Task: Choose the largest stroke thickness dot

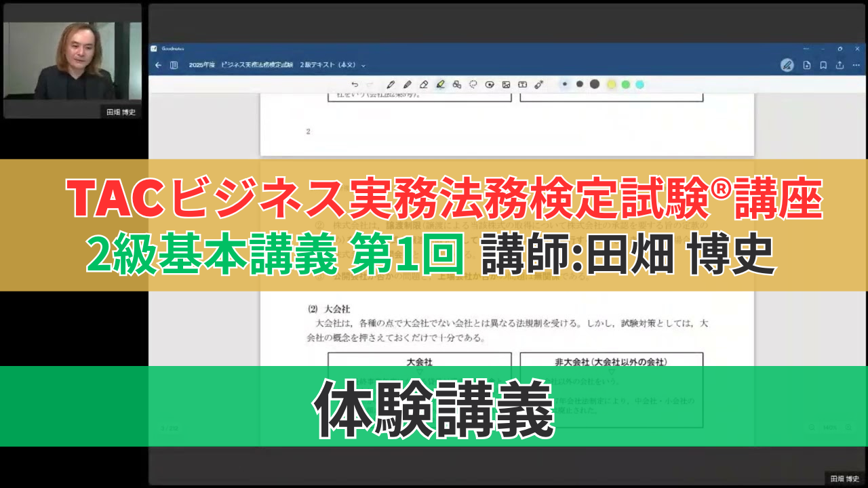Action: point(595,84)
